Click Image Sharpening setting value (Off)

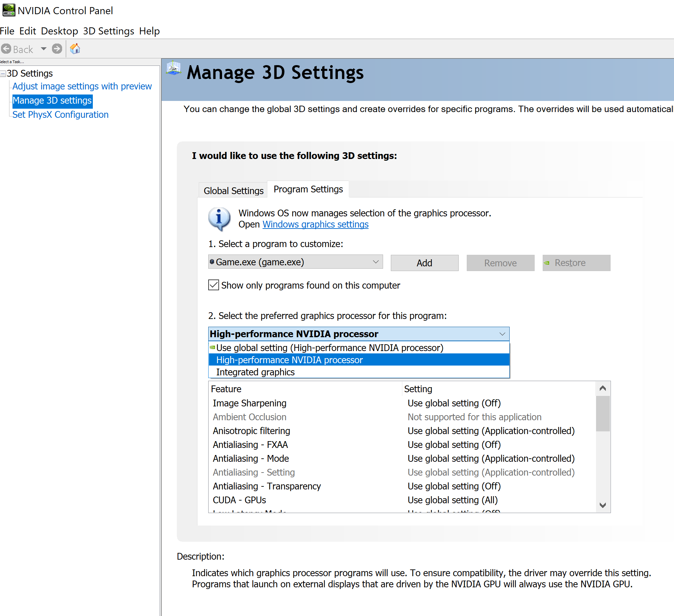[454, 403]
